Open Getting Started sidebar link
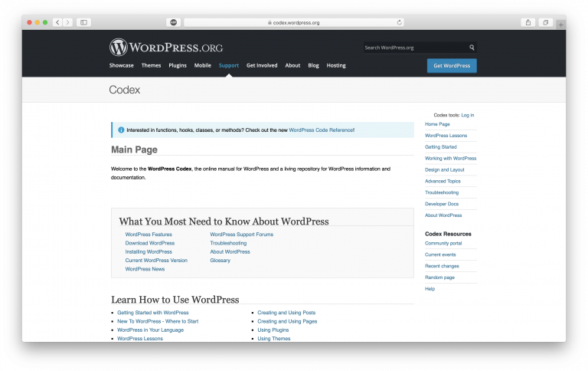Screen dimensions: 588x371 point(441,147)
